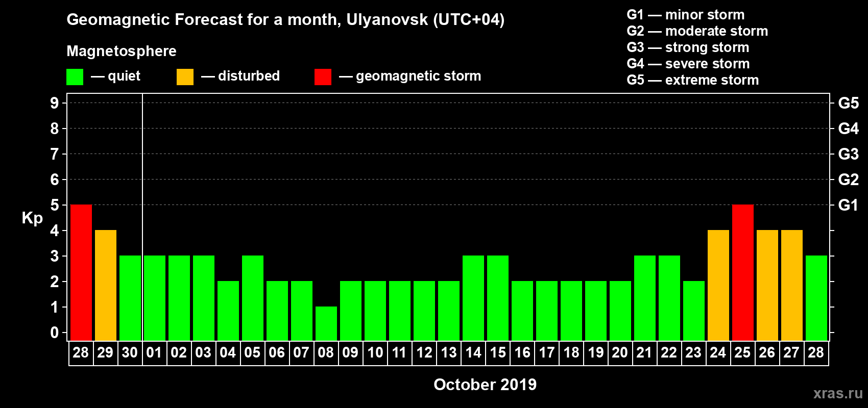
Task: Select the red bar for September 28
Action: (x=81, y=272)
